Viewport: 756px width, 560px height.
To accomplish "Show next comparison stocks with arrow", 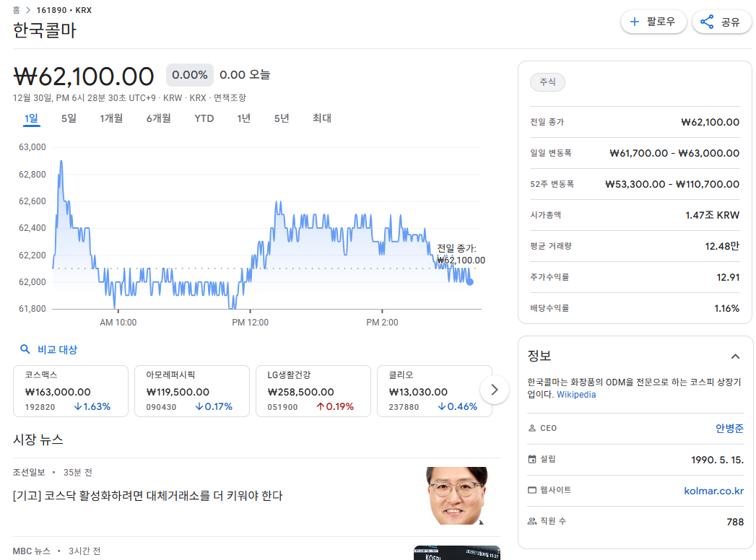I will (x=494, y=390).
